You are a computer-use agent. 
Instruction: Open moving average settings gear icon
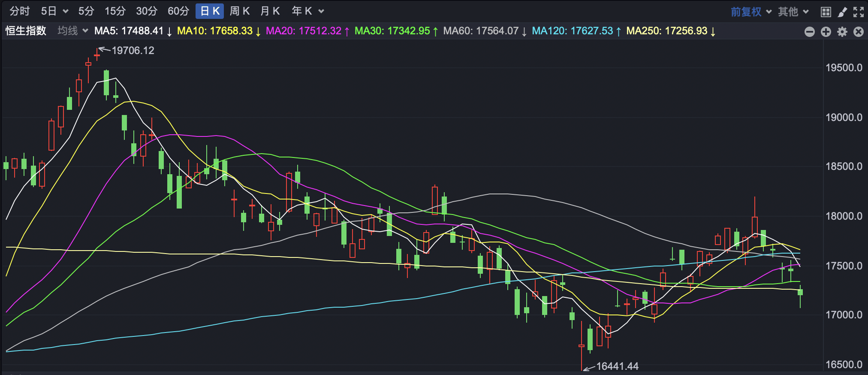(x=842, y=31)
